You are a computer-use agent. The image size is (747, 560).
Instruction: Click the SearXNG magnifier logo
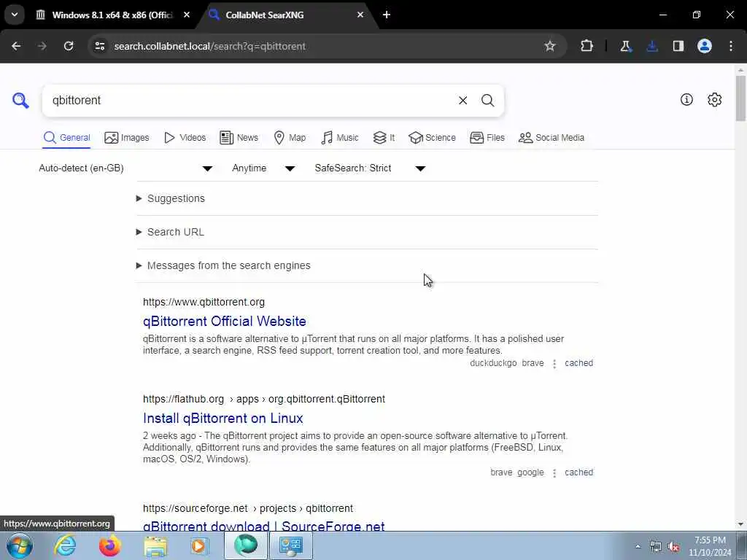pos(20,101)
